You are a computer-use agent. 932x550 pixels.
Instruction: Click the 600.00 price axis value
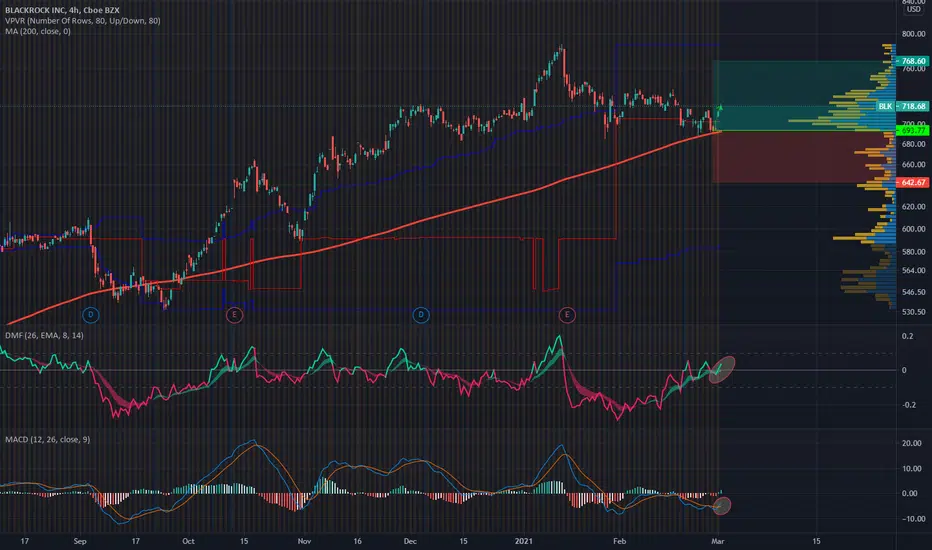914,229
